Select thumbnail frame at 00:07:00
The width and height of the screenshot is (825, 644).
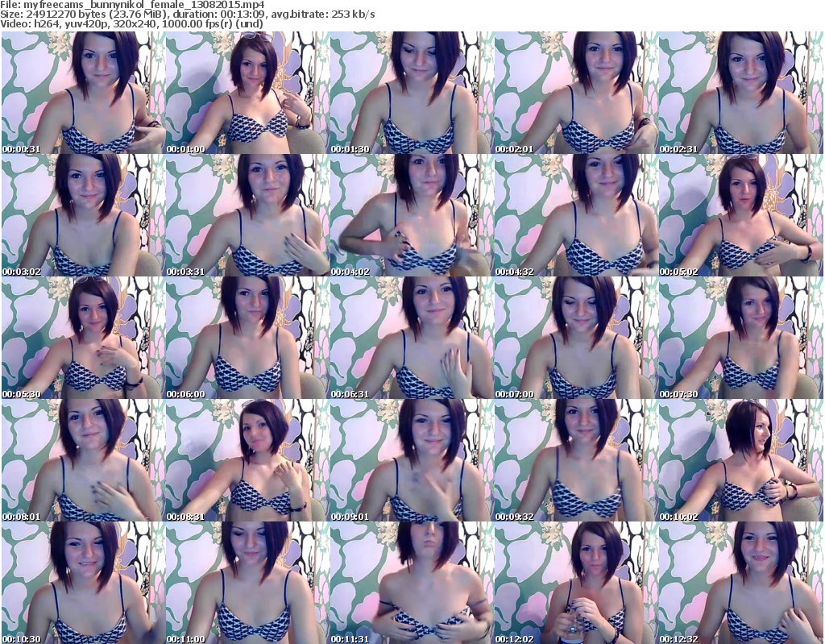[x=575, y=338]
